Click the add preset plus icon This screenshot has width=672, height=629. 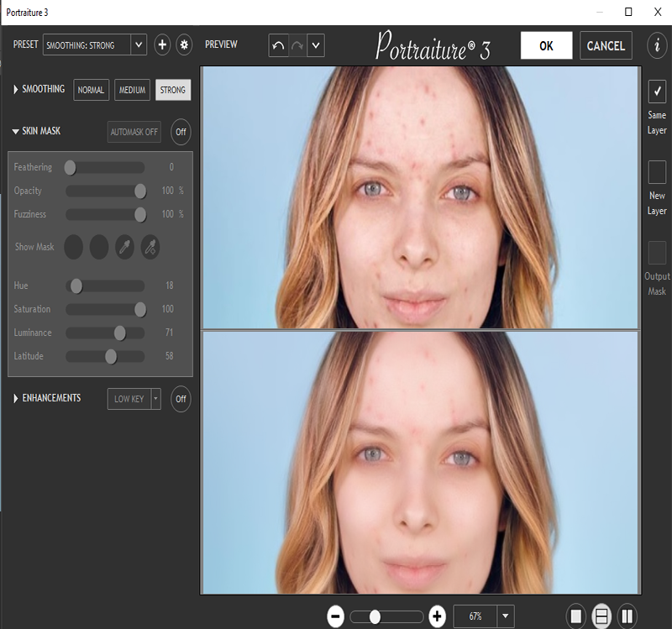[x=162, y=45]
